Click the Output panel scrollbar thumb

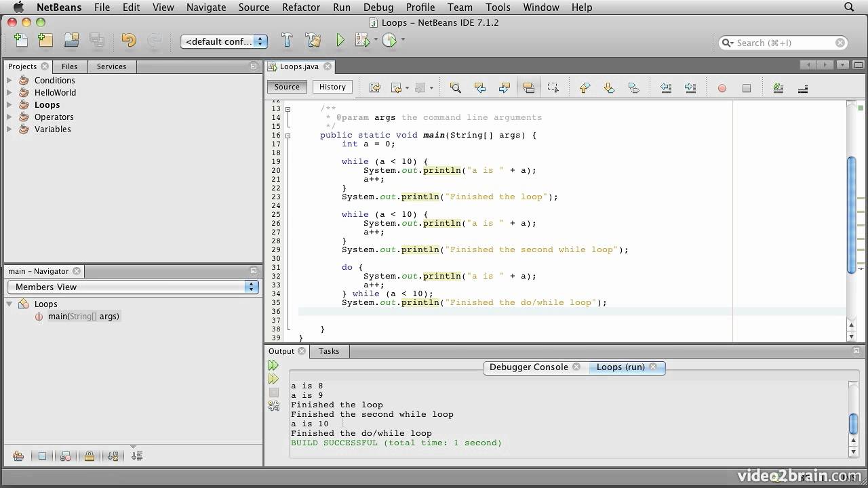click(854, 424)
